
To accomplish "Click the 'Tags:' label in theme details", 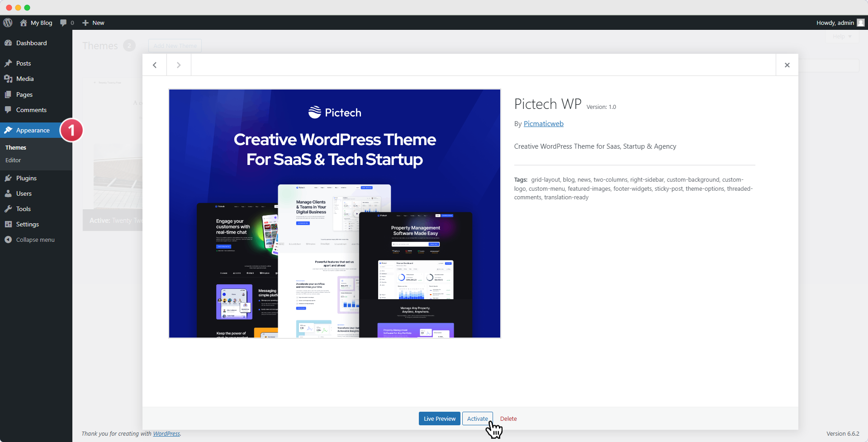I will 521,180.
